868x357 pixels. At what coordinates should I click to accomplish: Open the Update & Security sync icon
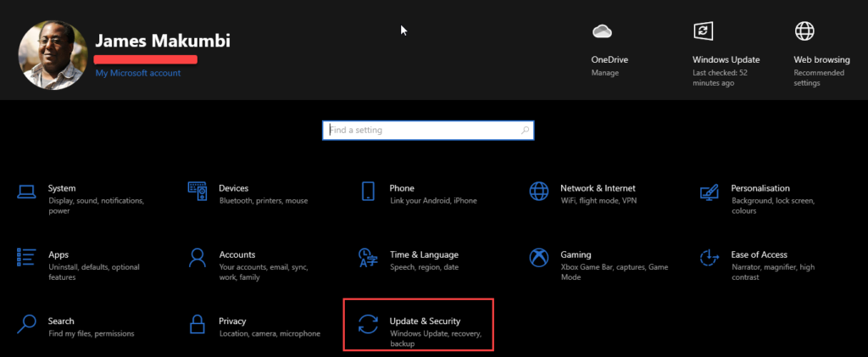[368, 324]
